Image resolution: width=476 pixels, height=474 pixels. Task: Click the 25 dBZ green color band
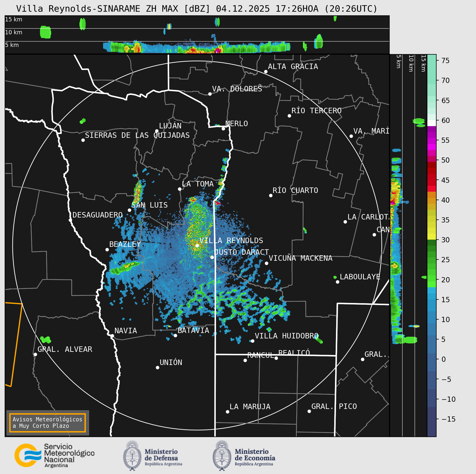(432, 260)
